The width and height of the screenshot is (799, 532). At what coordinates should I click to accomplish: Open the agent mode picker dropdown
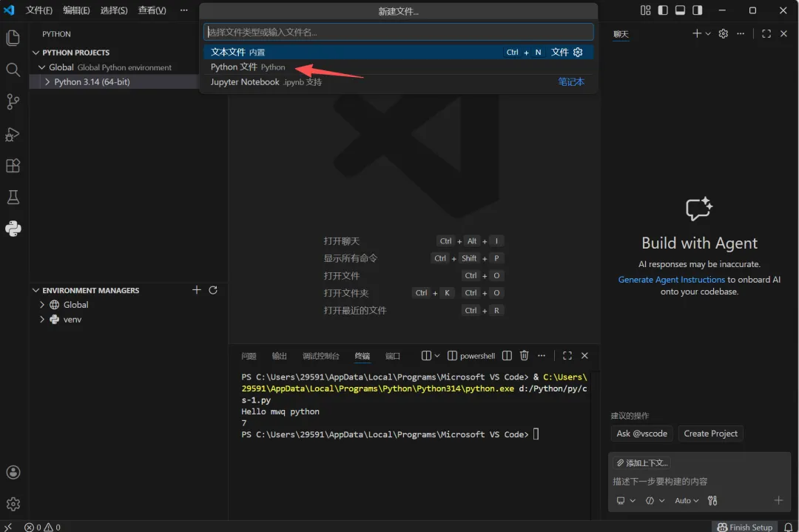655,500
